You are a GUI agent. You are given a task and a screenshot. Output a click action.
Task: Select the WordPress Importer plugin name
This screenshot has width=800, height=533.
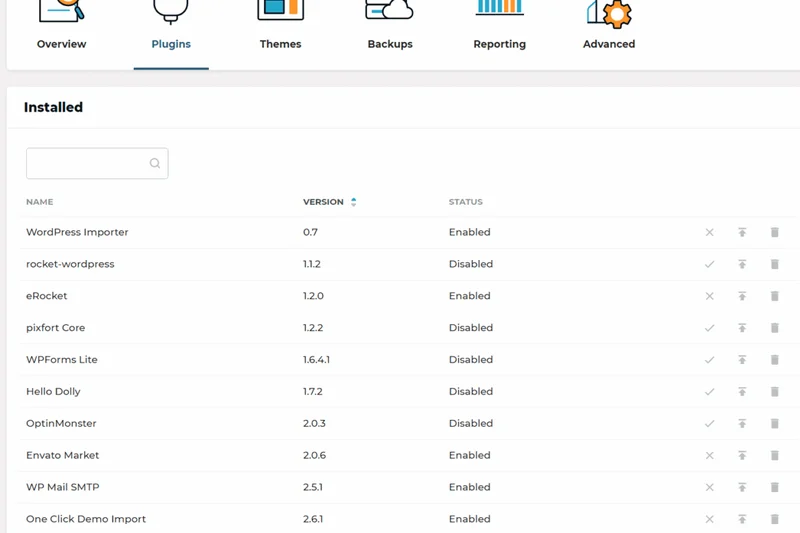pos(77,232)
